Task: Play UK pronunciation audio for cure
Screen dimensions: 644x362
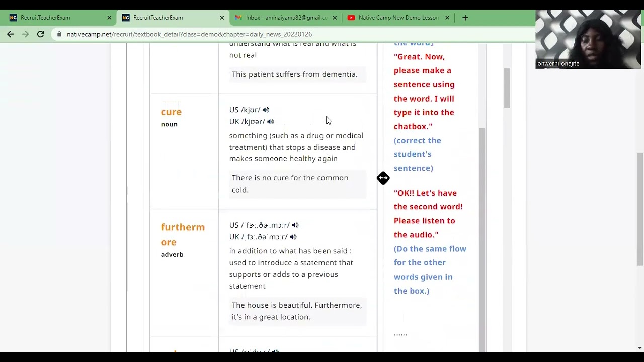Action: click(271, 122)
